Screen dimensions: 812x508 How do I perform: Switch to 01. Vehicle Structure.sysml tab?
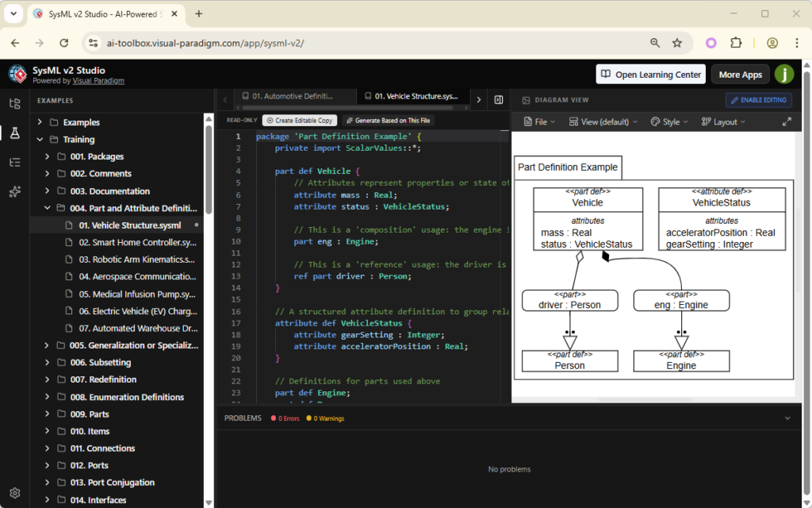tap(412, 96)
